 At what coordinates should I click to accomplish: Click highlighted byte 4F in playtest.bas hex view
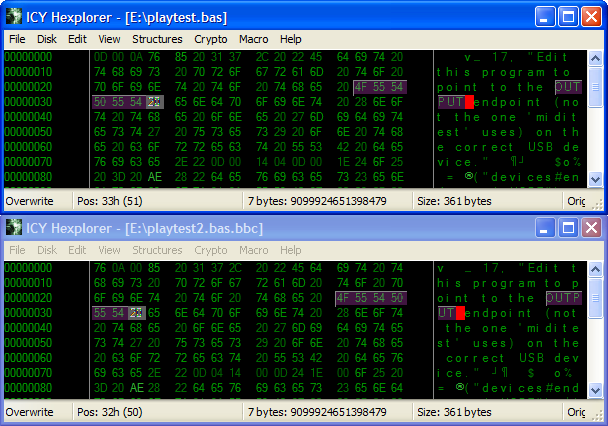(x=361, y=87)
